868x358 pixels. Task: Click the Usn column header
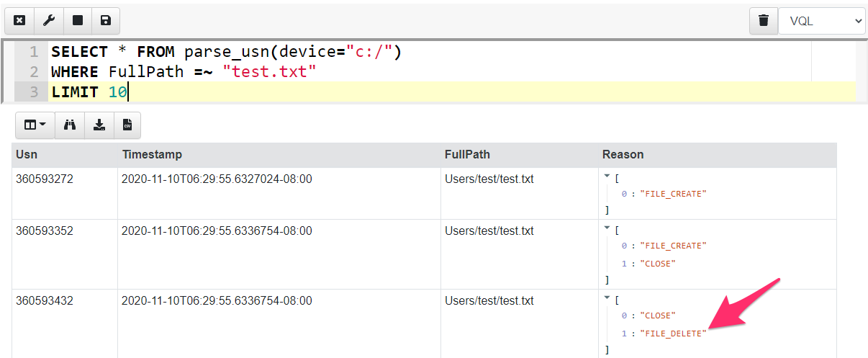[x=26, y=154]
